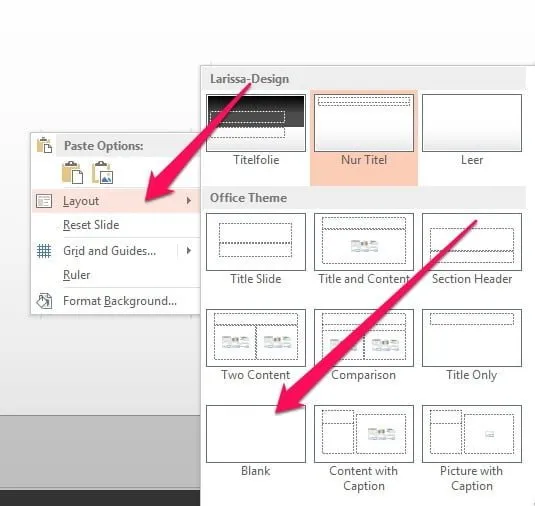
Task: Click the Paste Options clipboard icon
Action: (44, 145)
